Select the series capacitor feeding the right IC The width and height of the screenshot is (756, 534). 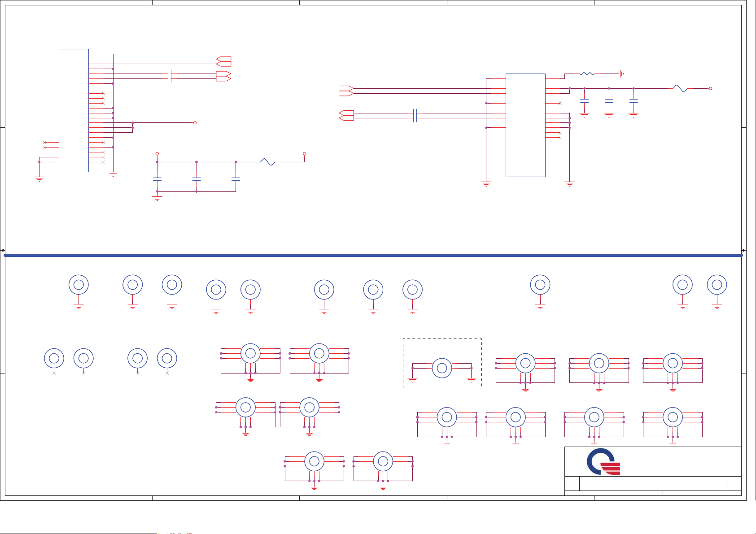tap(415, 116)
